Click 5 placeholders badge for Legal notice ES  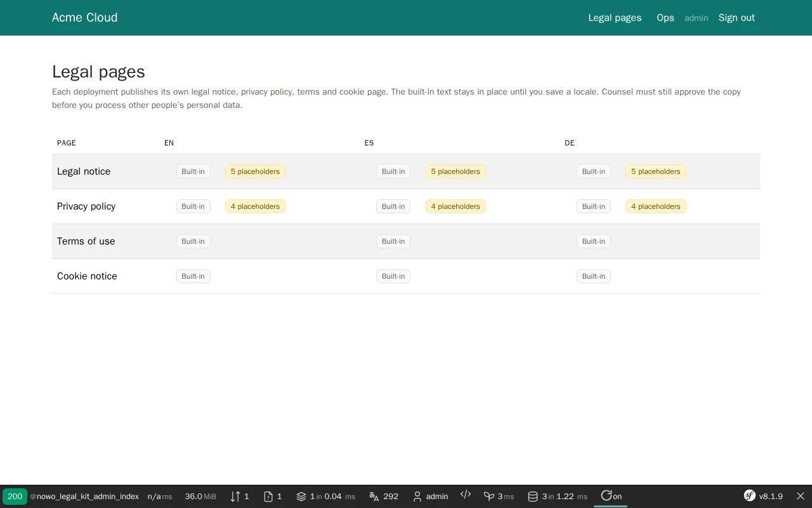pyautogui.click(x=455, y=171)
